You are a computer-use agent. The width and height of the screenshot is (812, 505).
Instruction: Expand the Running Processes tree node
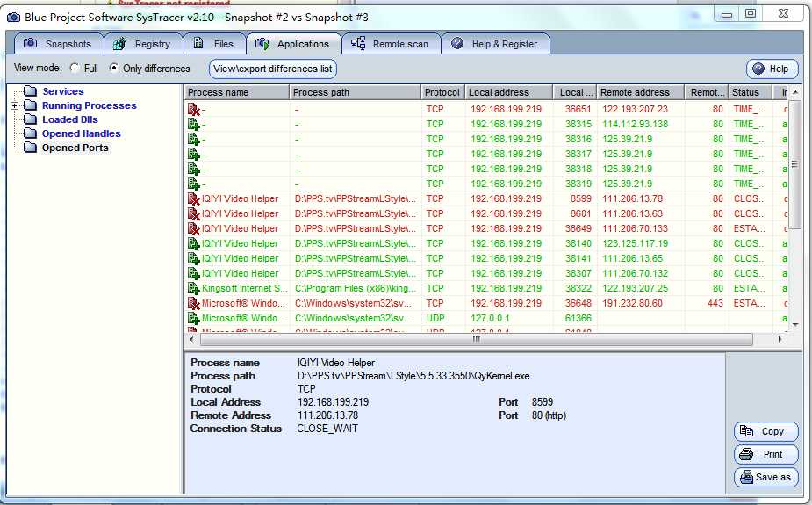15,105
